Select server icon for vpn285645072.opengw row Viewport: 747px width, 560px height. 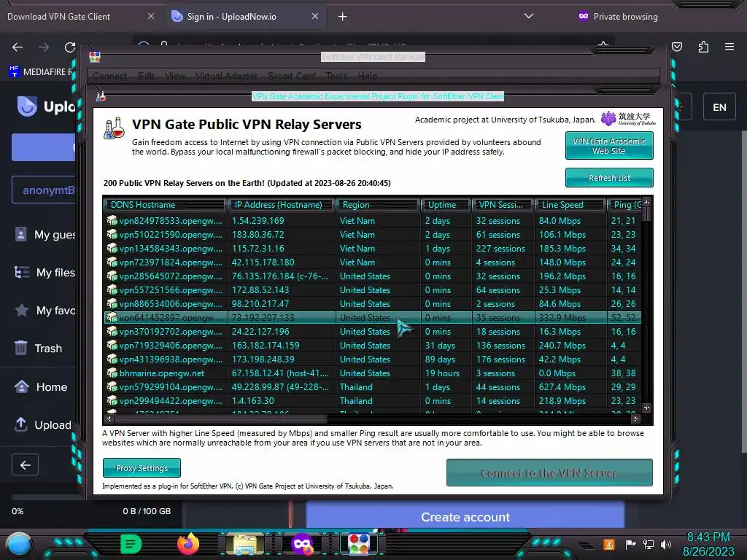pos(112,276)
